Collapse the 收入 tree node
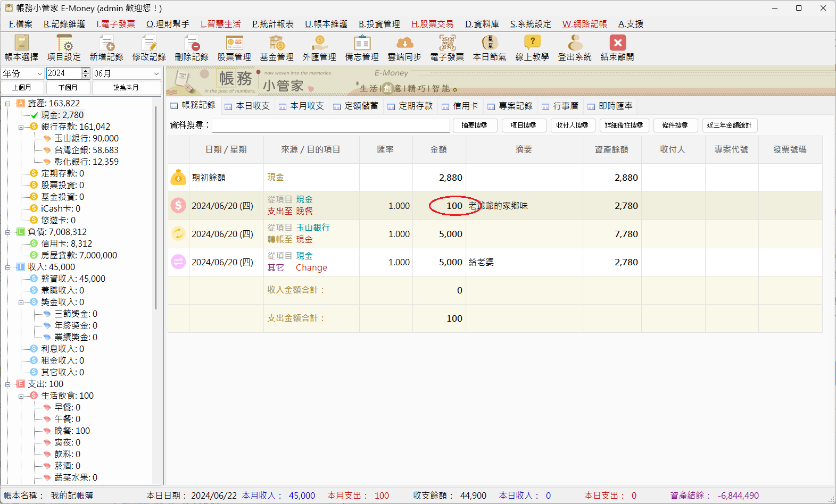Image resolution: width=836 pixels, height=504 pixels. pyautogui.click(x=7, y=267)
